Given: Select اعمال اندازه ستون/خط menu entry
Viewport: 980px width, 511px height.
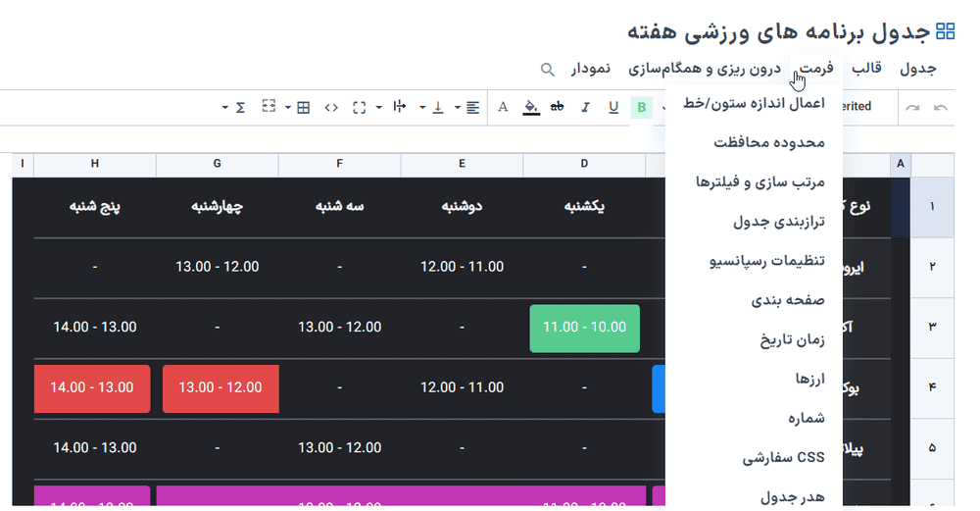Looking at the screenshot, I should click(x=754, y=103).
